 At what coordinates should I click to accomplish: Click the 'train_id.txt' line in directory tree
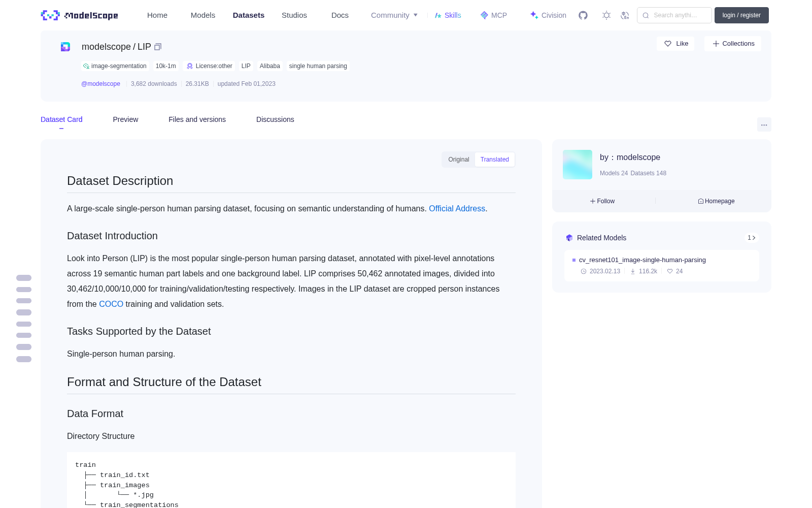pyautogui.click(x=125, y=475)
